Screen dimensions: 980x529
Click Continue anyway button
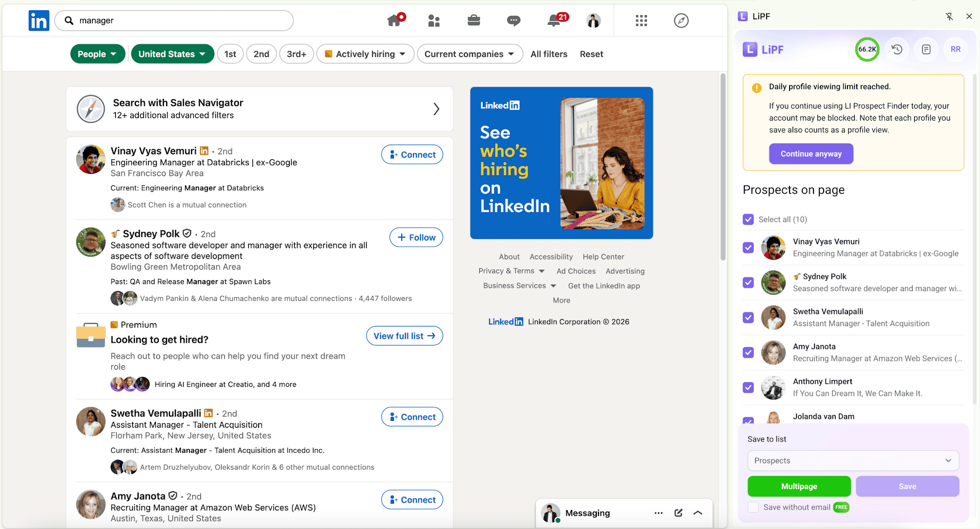[x=811, y=154]
